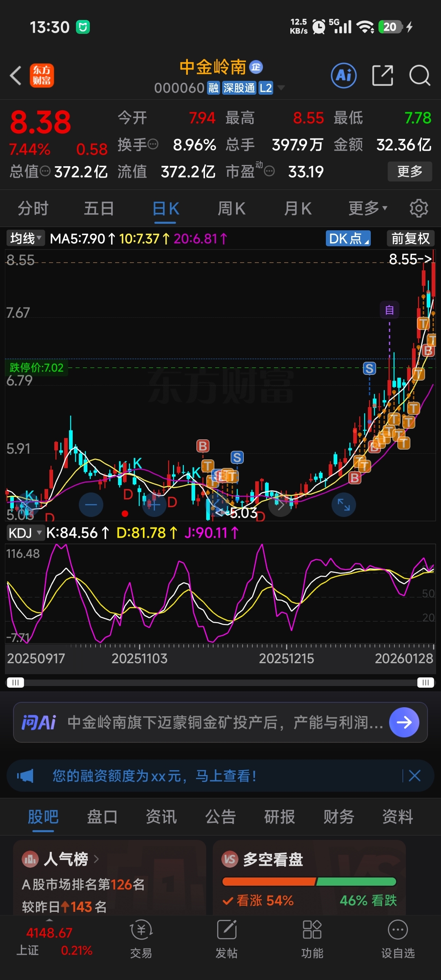Tap the 融 margin badge

(x=214, y=88)
